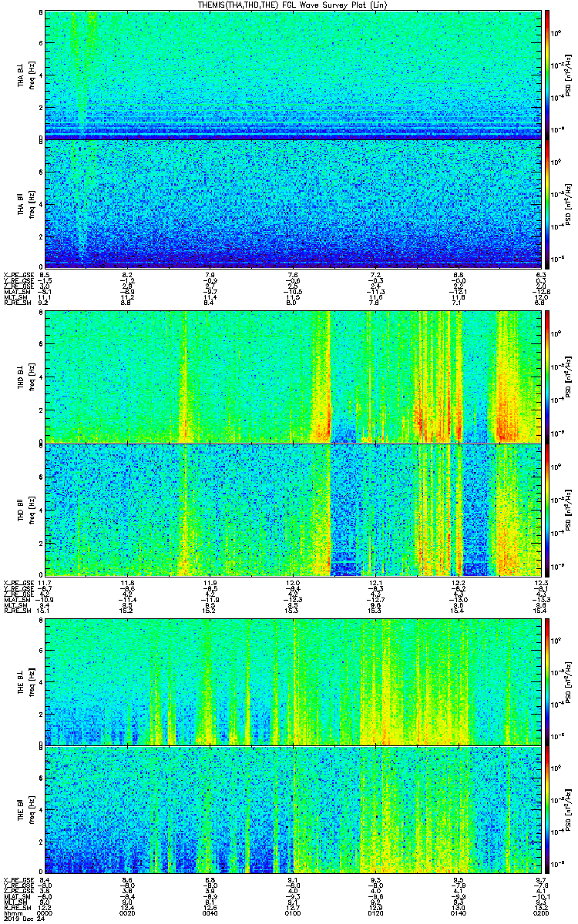
Task: Click the THA B-parallel freq axis label
Action: point(32,204)
